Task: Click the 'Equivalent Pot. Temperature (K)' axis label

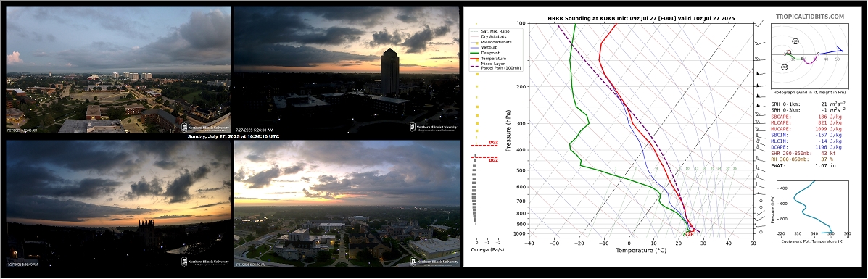Action: pos(813,241)
